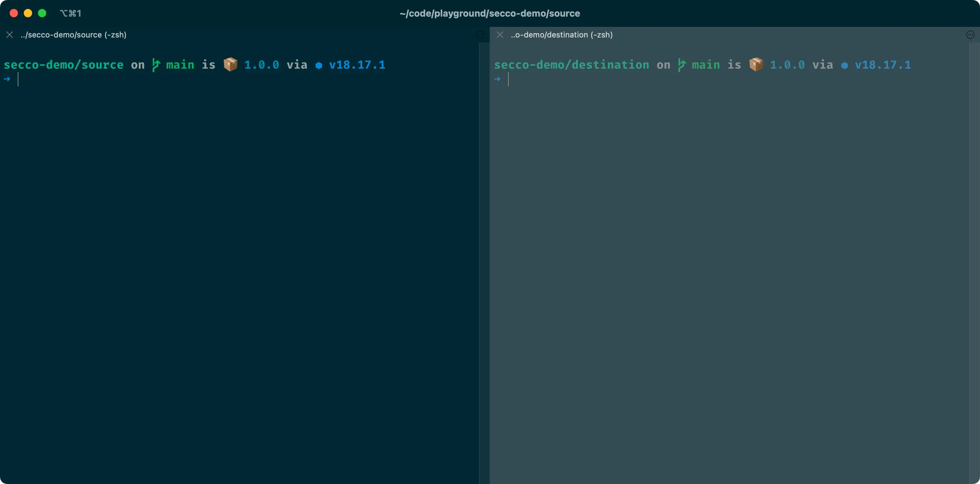
Task: Click the Node hexagon icon in source prompt
Action: point(319,65)
